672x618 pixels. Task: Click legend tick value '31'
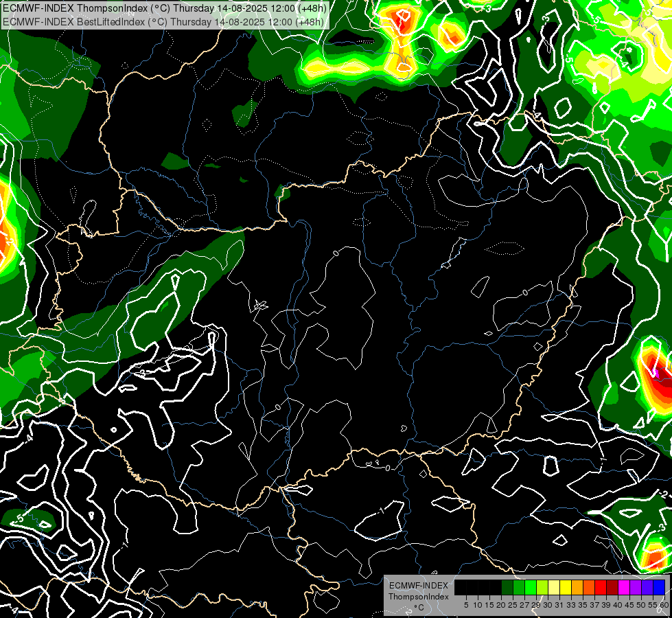click(559, 605)
